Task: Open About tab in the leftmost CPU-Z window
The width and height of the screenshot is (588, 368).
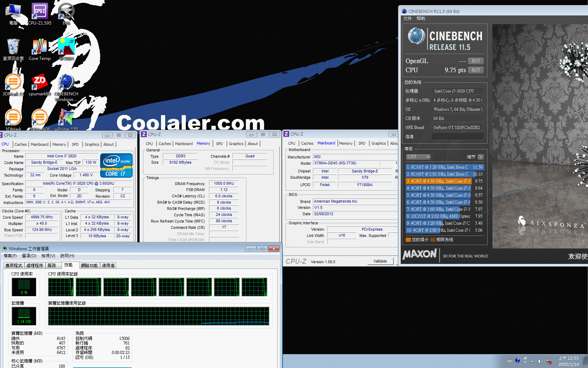Action: (108, 144)
